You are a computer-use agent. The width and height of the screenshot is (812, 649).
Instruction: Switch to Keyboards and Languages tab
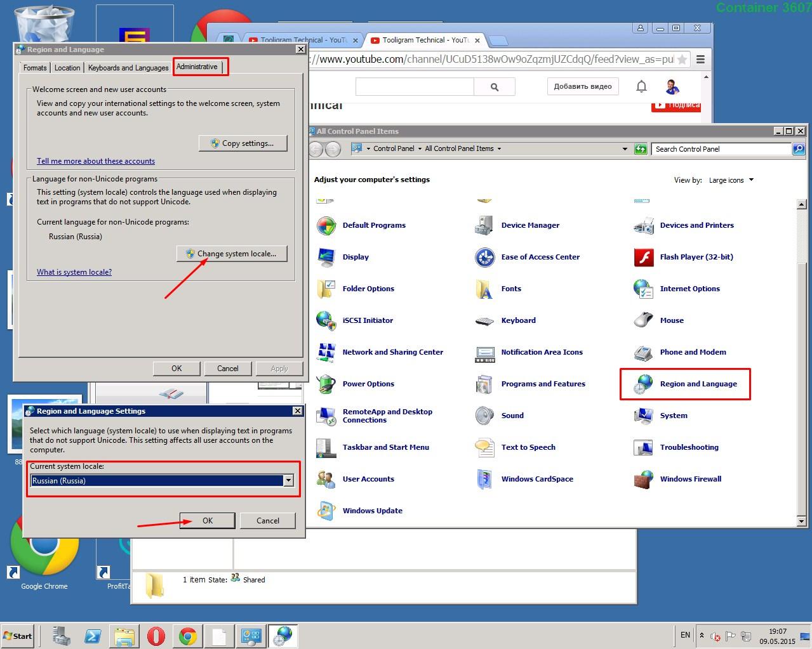[x=128, y=68]
